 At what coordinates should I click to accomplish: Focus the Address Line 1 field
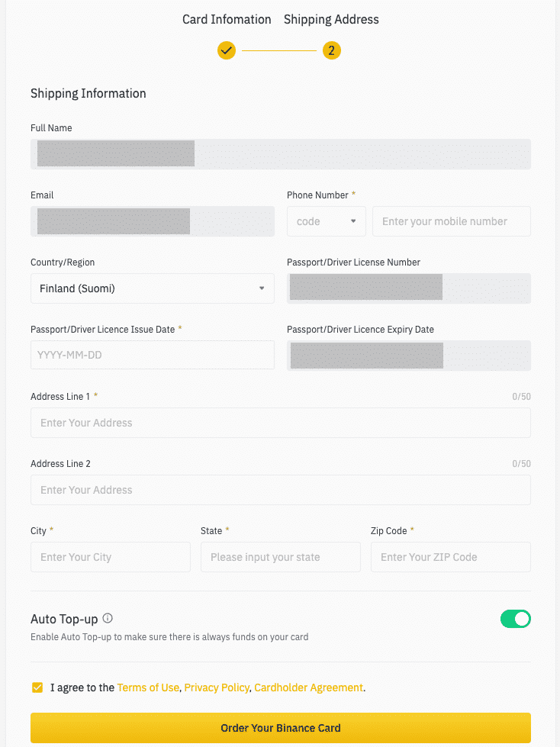click(x=281, y=423)
